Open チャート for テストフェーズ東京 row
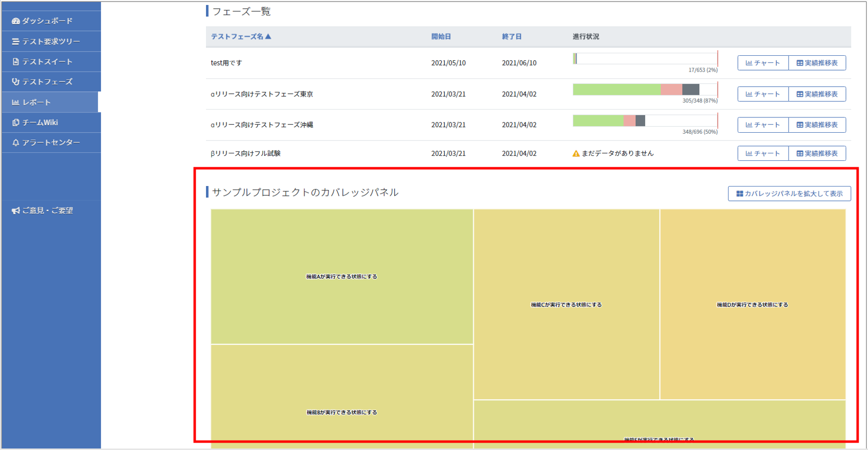The image size is (868, 450). (x=763, y=94)
